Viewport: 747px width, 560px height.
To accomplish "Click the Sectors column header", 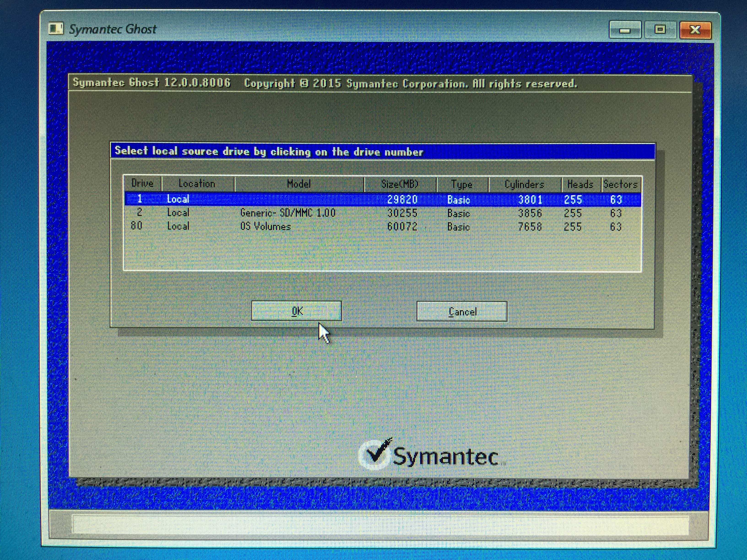I will tap(620, 185).
